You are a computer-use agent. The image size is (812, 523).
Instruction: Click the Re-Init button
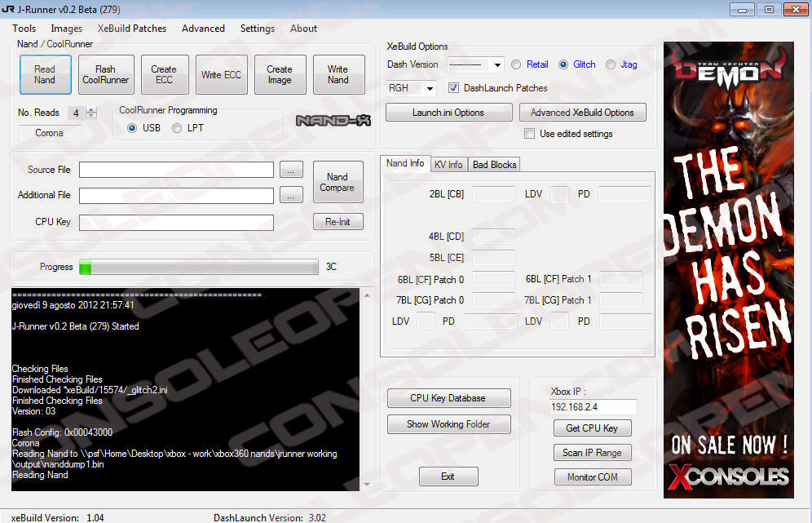(x=338, y=221)
